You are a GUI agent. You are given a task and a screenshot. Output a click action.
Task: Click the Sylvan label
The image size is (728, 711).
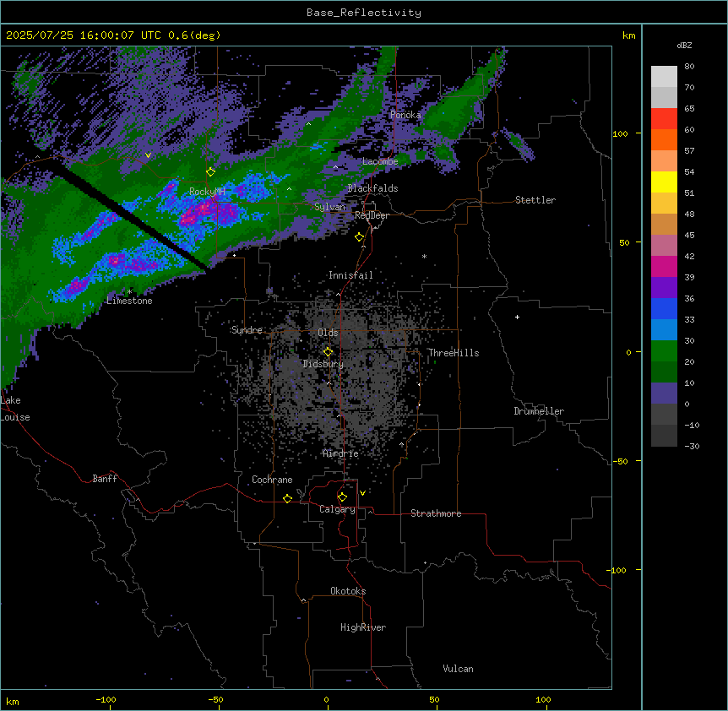click(x=329, y=207)
